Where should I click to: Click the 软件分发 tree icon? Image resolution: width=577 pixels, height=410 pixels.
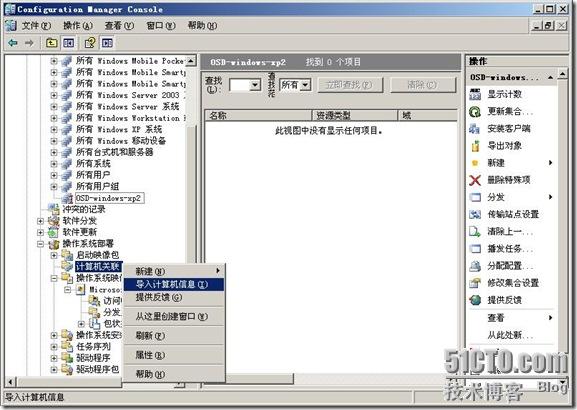click(54, 221)
